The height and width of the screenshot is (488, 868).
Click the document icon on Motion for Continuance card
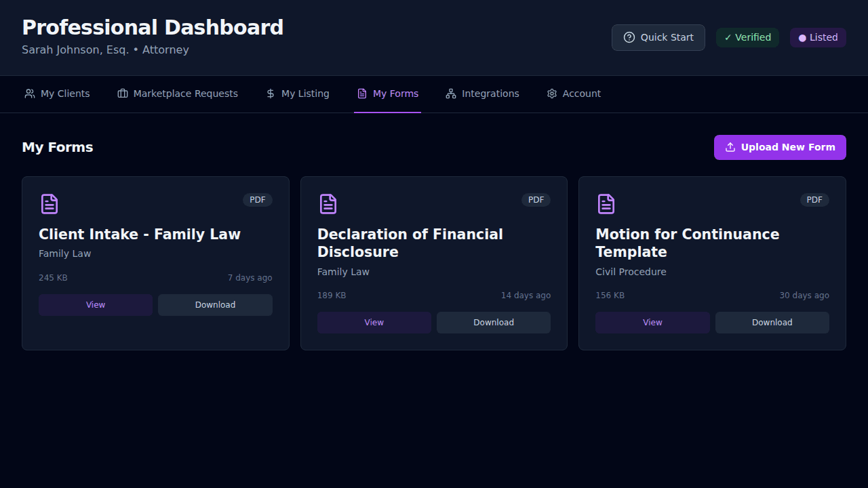click(x=606, y=204)
